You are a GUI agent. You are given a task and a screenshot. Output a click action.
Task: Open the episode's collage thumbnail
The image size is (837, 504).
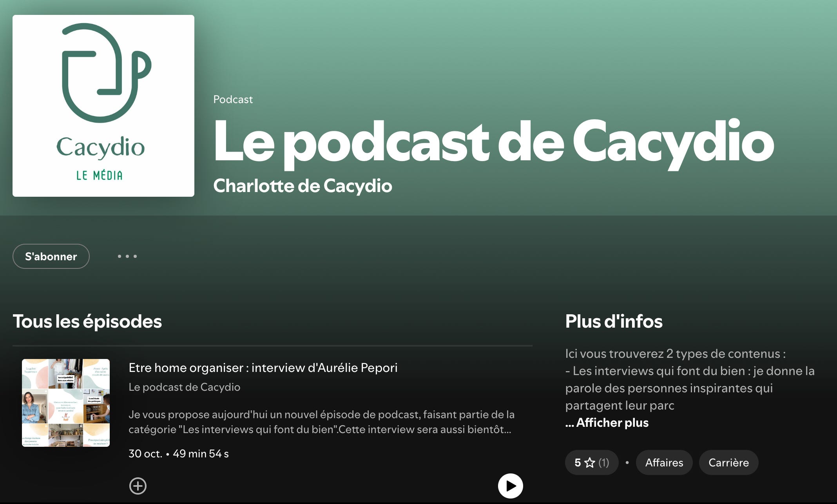pos(66,403)
